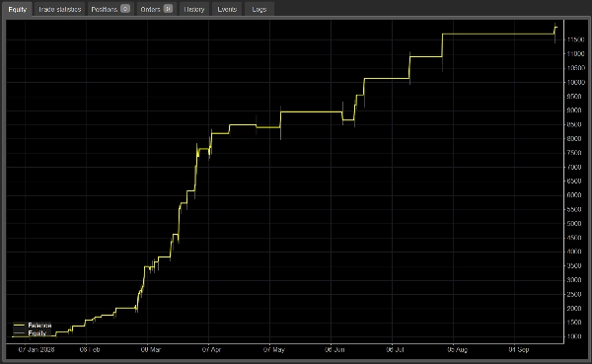Screen dimensions: 592x364
Task: Click the 1500 value on the vertical axis
Action: point(574,323)
